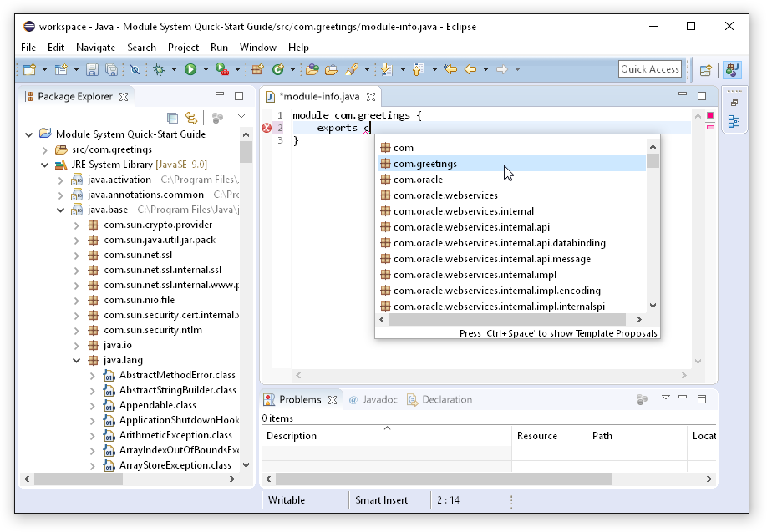
Task: Toggle Link with Editor in Package Explorer
Action: point(191,118)
